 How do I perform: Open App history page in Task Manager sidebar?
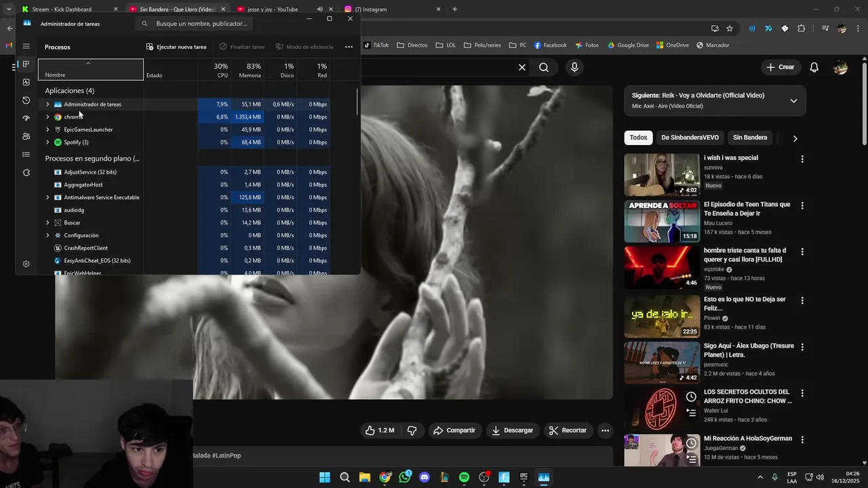click(26, 100)
